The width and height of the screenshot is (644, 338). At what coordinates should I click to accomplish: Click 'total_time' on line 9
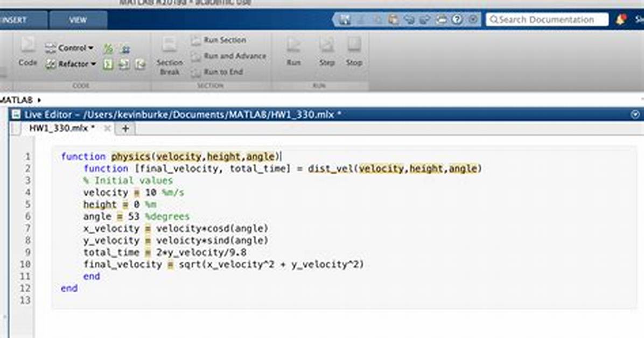point(111,252)
